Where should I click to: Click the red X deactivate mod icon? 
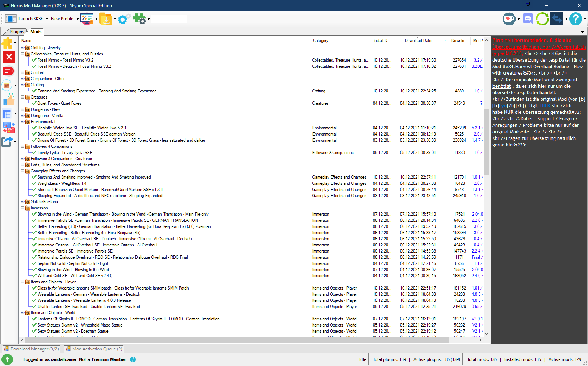point(9,57)
